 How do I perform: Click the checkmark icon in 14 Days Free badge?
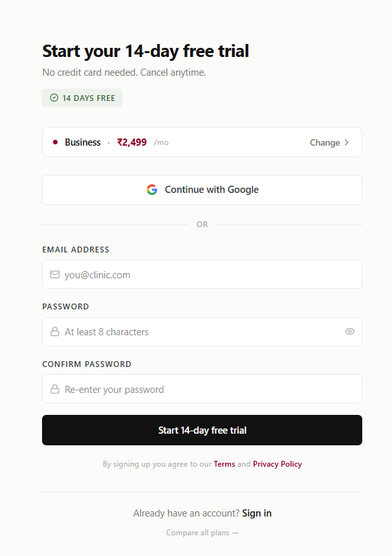(54, 98)
